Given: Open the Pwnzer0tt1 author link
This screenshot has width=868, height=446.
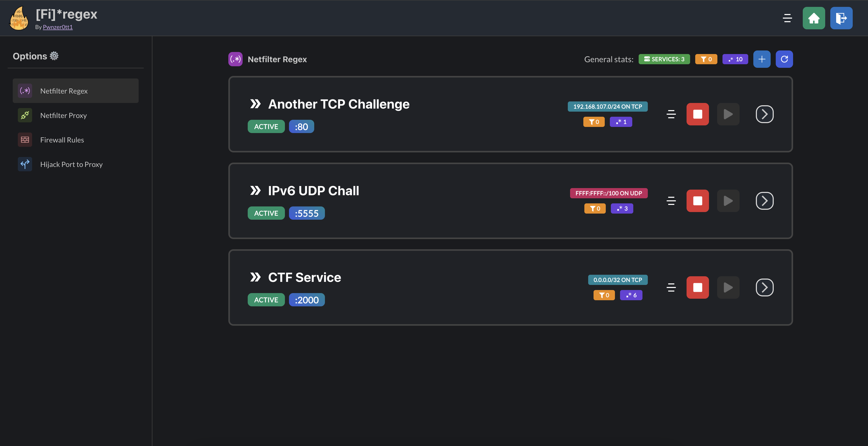Looking at the screenshot, I should (58, 27).
